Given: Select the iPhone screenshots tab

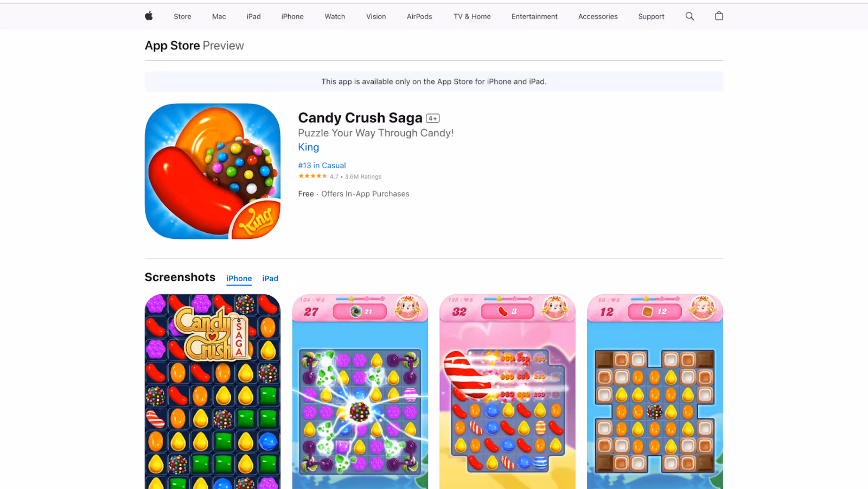Looking at the screenshot, I should tap(239, 278).
